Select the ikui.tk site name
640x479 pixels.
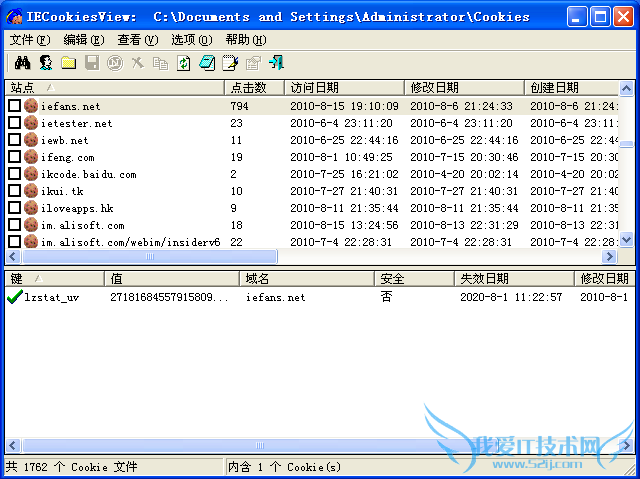pos(62,191)
